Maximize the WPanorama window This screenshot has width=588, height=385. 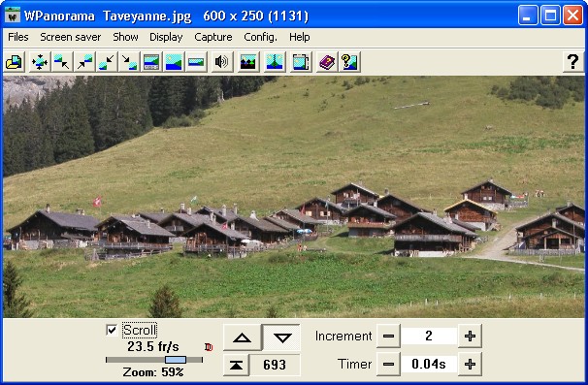point(550,16)
